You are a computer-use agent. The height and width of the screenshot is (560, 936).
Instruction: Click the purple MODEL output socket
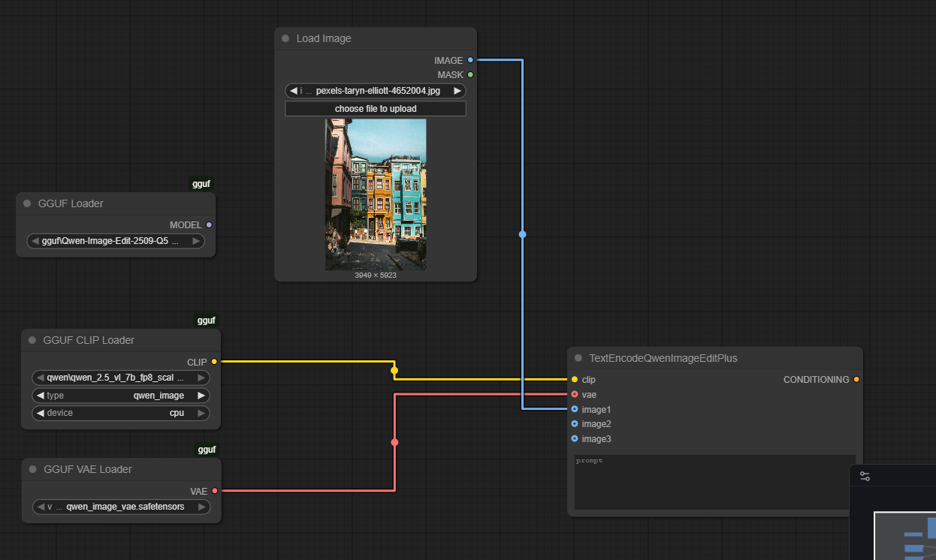pos(209,225)
